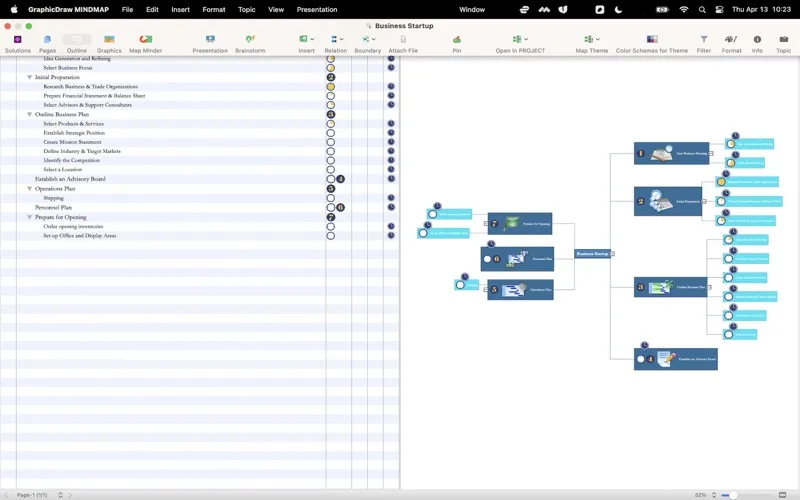Select Personnel Plan topic 6 on map
800x500 pixels.
tap(517, 259)
